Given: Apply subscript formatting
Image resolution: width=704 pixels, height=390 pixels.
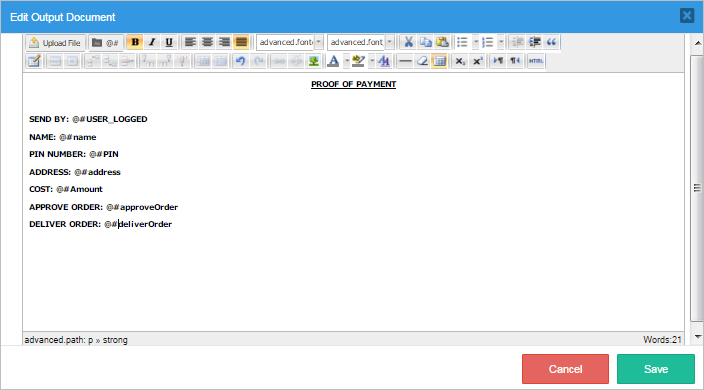Looking at the screenshot, I should point(460,61).
